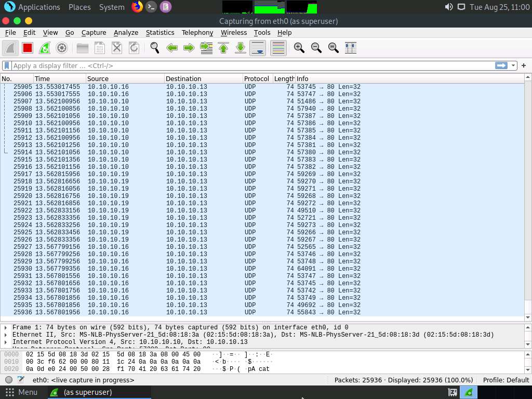Sort by the Info column header
532x399 pixels.
point(409,79)
